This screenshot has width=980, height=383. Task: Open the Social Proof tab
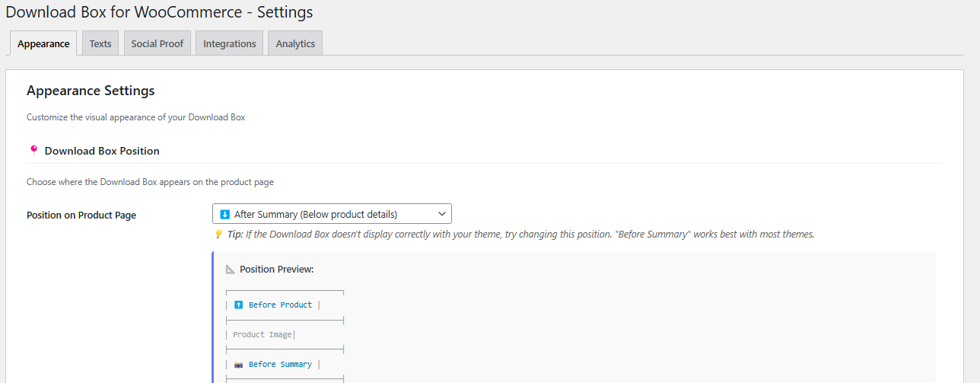tap(157, 43)
